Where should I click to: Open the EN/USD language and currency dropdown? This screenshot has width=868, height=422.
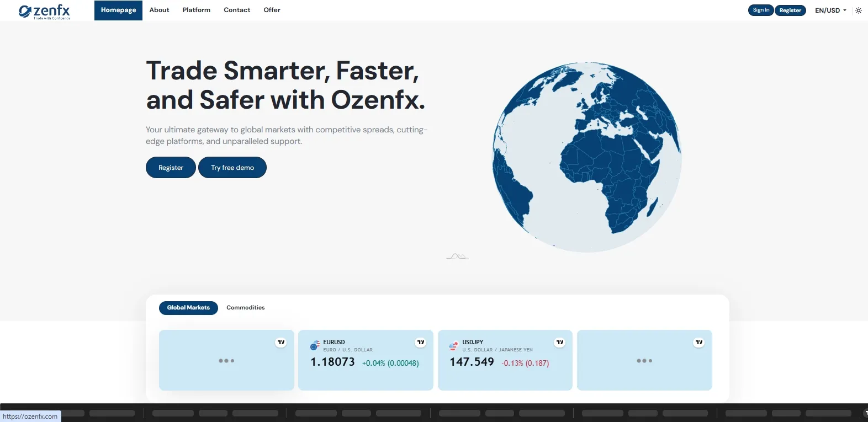830,10
